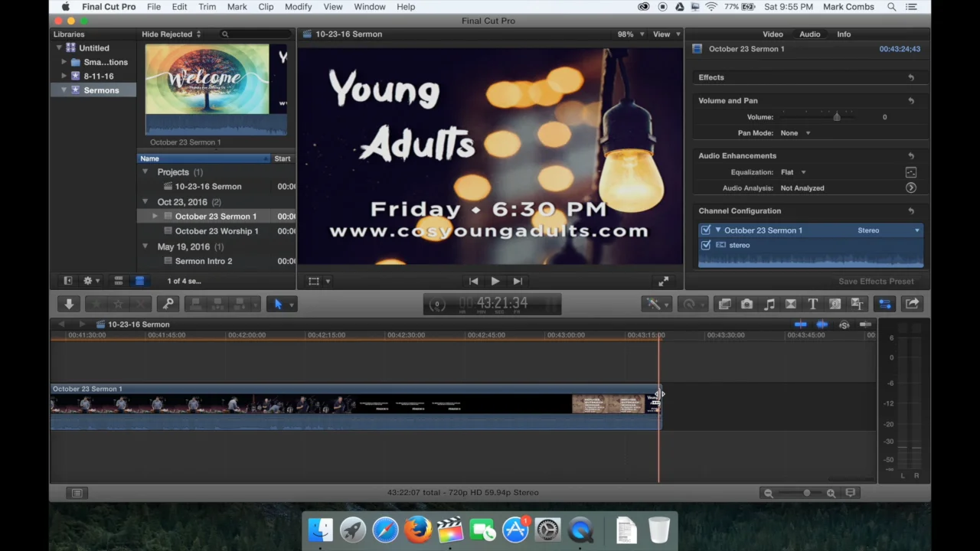The width and height of the screenshot is (980, 551).
Task: Collapse the Oct 23, 2016 group
Action: (145, 202)
